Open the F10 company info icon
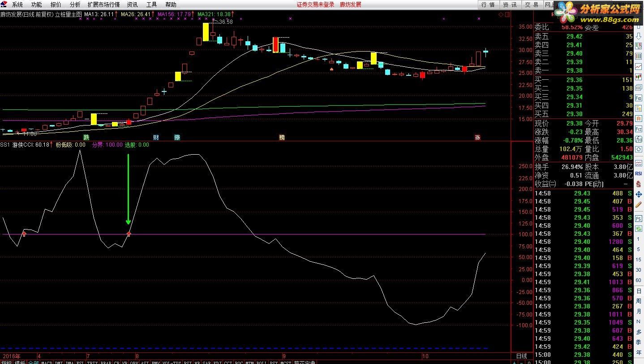 pos(639,97)
